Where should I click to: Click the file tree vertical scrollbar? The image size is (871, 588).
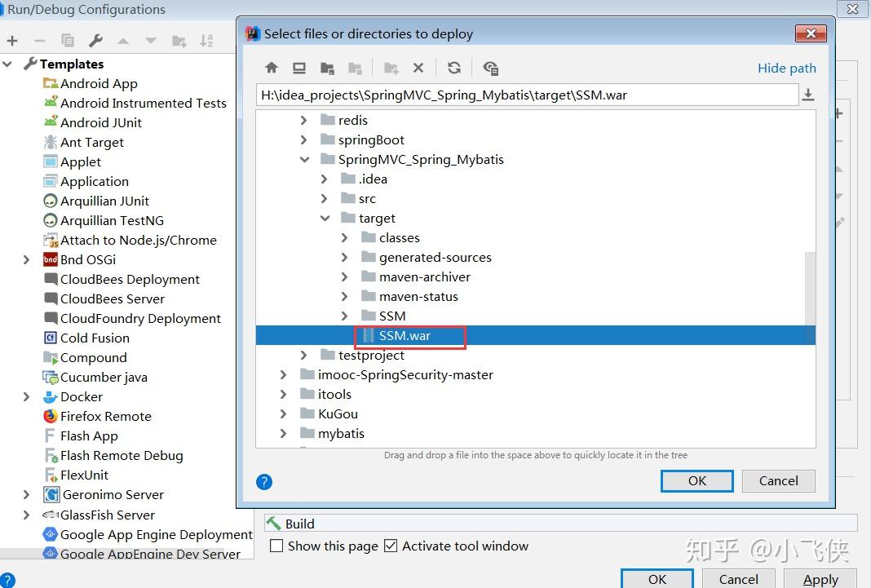[x=810, y=288]
